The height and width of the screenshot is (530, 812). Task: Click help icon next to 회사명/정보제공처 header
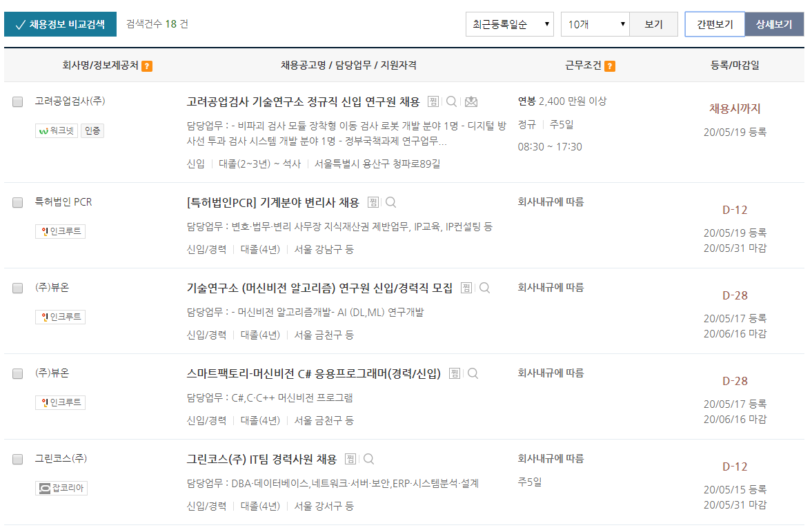147,66
